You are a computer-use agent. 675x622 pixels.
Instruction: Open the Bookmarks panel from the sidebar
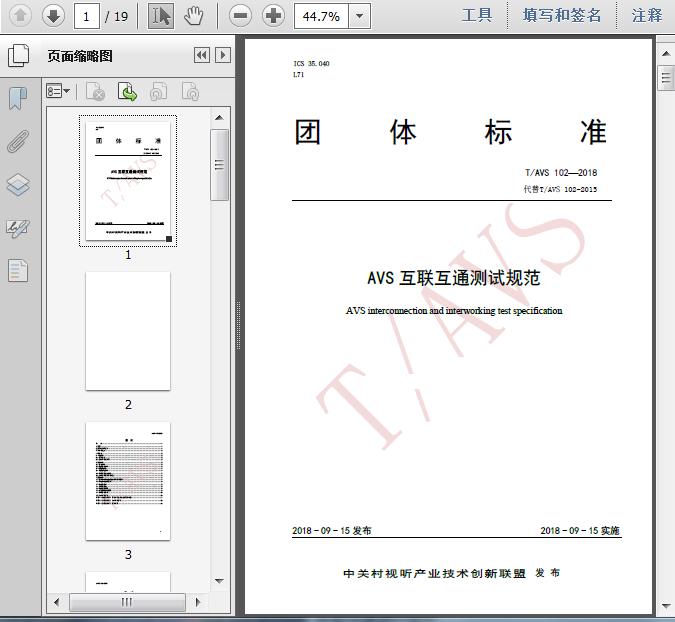[18, 98]
